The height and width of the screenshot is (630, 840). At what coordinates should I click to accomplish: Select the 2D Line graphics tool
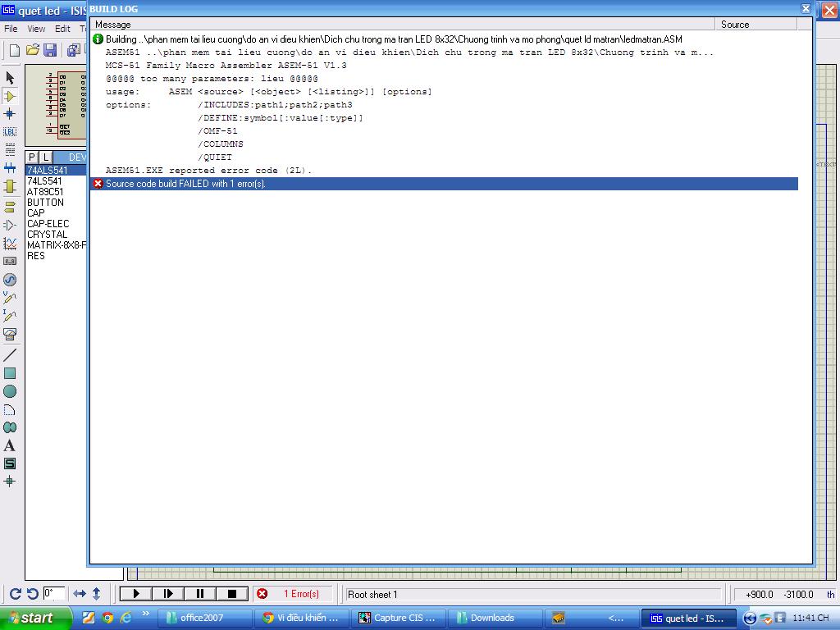10,354
